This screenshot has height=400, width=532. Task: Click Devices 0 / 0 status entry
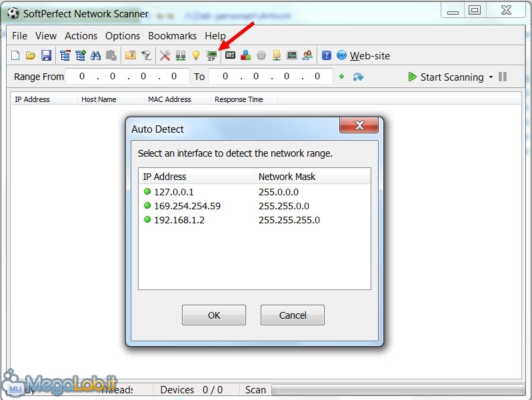191,390
